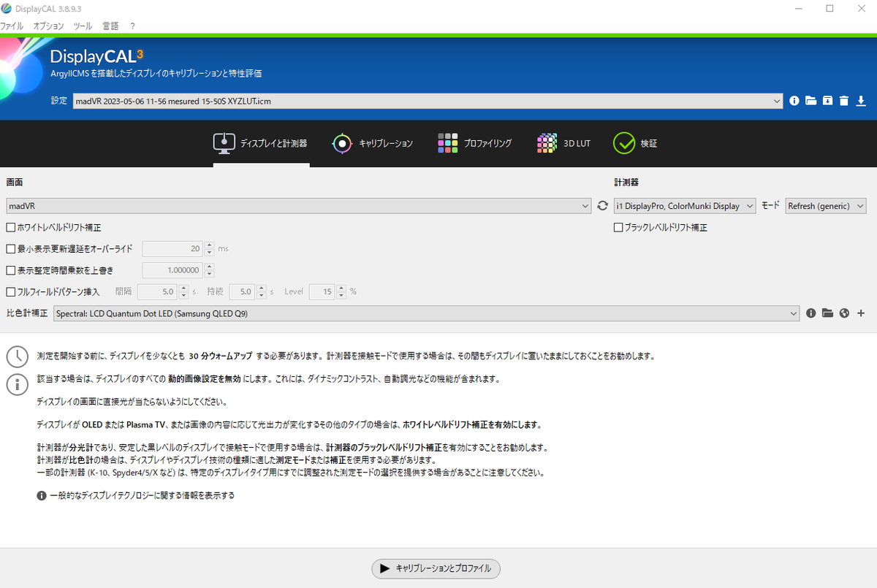The image size is (877, 588).
Task: Maximize the DisplayCAL window
Action: pyautogui.click(x=829, y=9)
